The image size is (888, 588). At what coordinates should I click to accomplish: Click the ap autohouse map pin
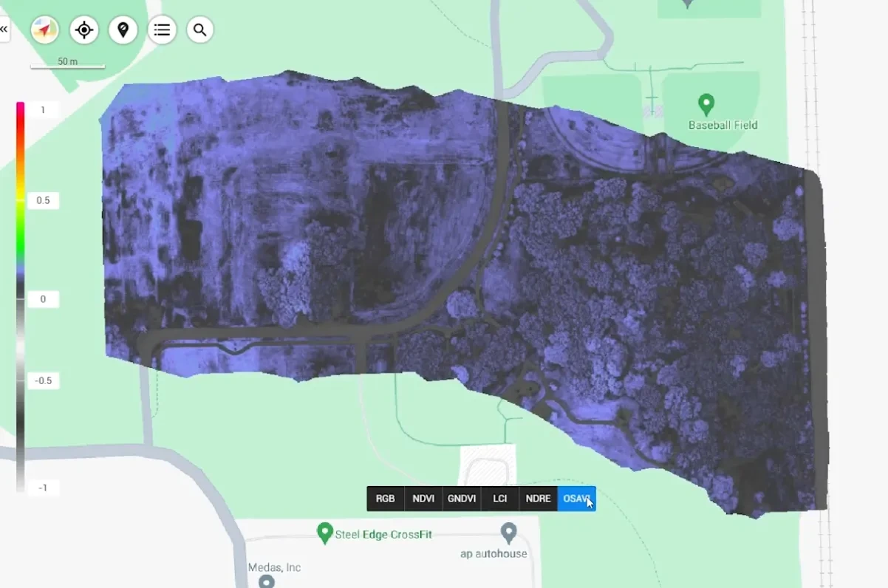[x=508, y=532]
